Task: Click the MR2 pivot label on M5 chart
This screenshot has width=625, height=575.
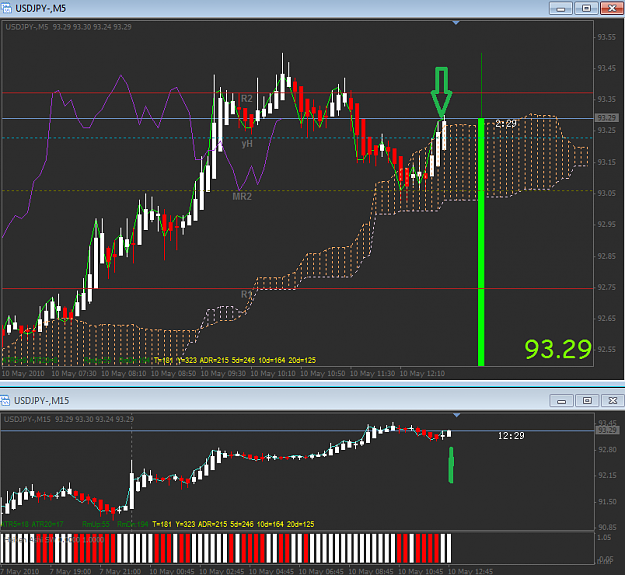Action: click(242, 196)
